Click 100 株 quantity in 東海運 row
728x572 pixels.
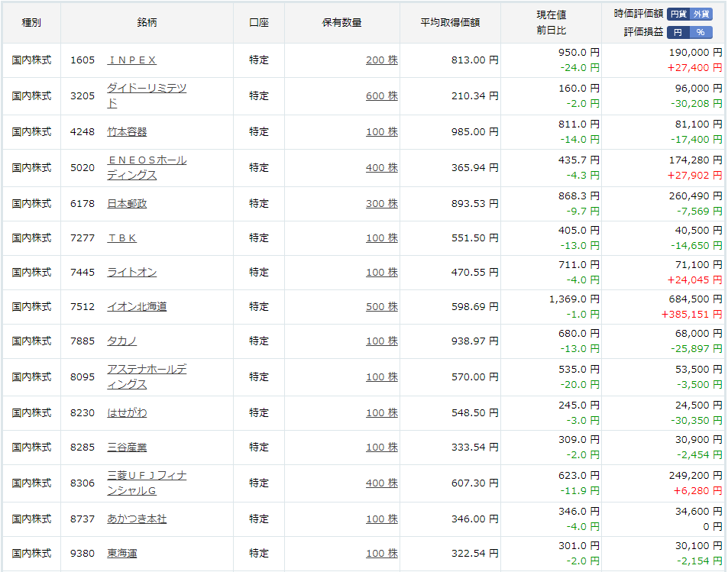tap(382, 554)
